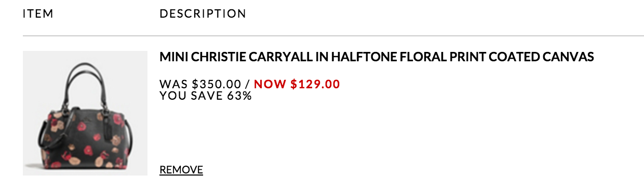Screen dimensions: 644x188
Task: Remove the carryall from the cart
Action: click(181, 169)
